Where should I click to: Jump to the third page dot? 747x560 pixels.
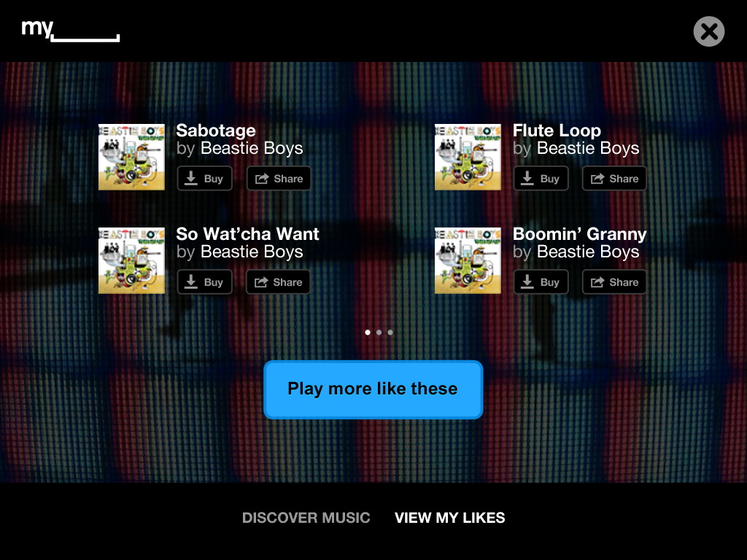(390, 332)
